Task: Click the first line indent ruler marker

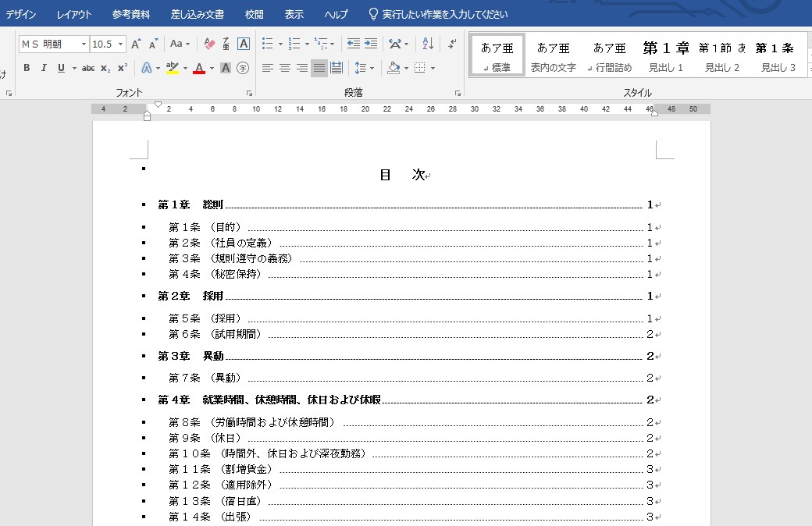Action: click(158, 105)
